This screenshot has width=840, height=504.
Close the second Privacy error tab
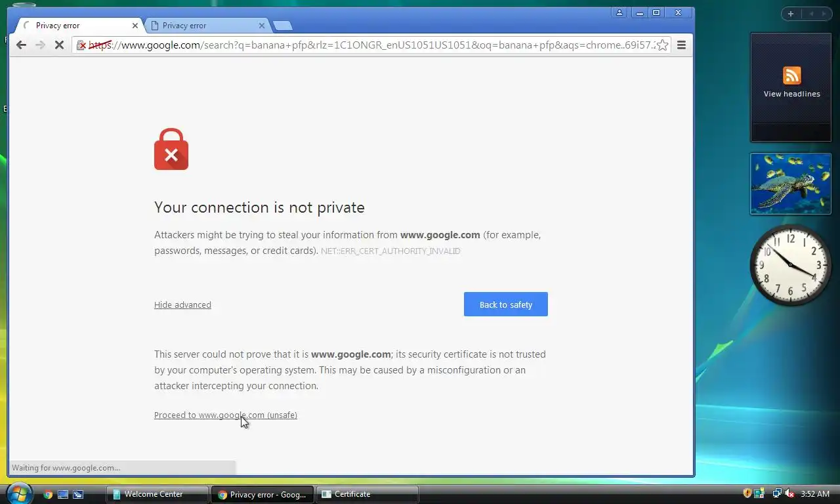point(262,26)
